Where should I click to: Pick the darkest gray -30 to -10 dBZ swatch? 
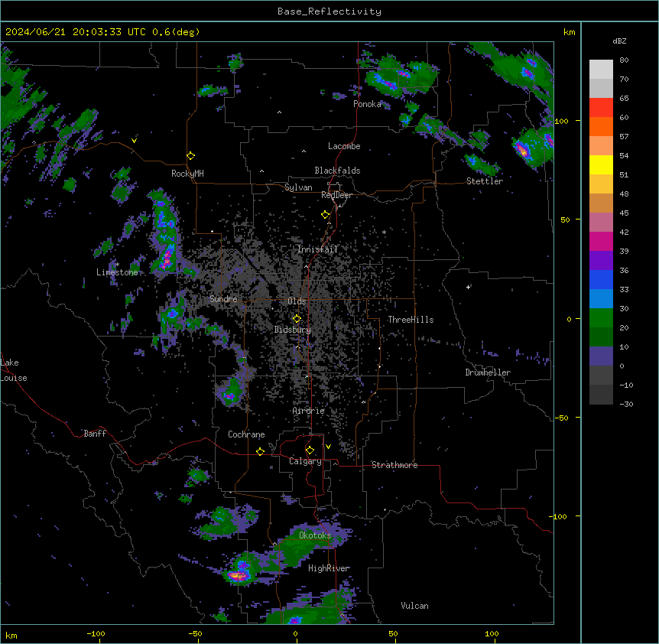(x=601, y=395)
